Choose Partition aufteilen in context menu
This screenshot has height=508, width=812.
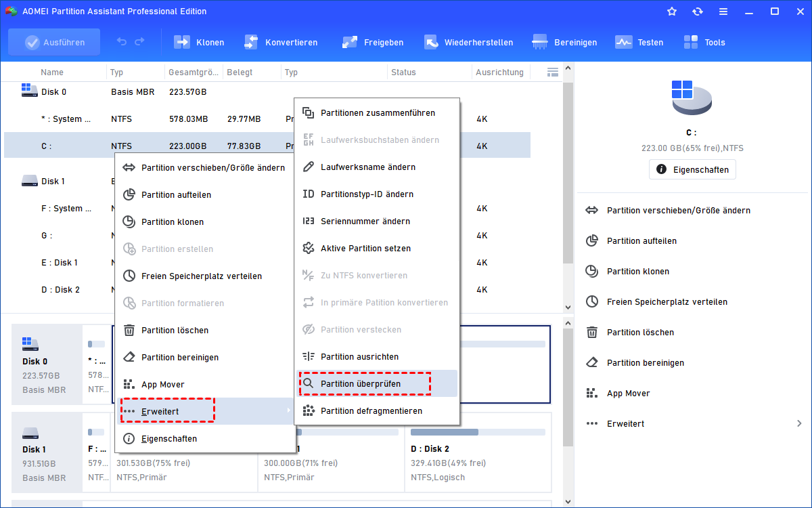click(206, 194)
